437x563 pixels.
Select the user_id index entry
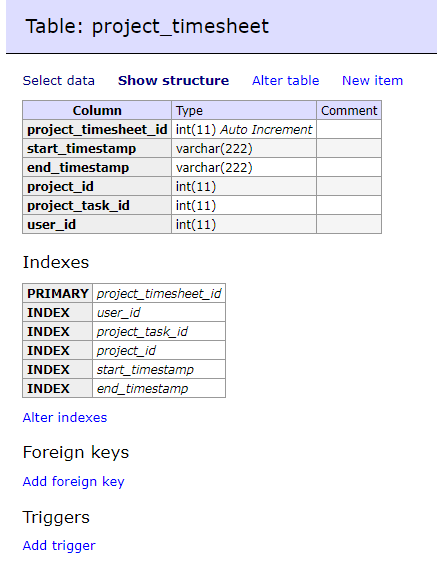159,312
